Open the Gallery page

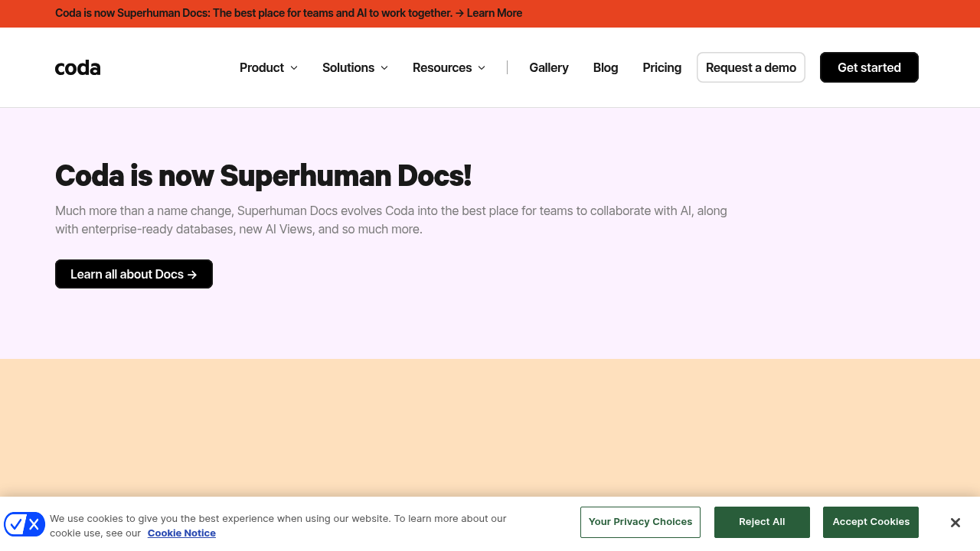(549, 67)
